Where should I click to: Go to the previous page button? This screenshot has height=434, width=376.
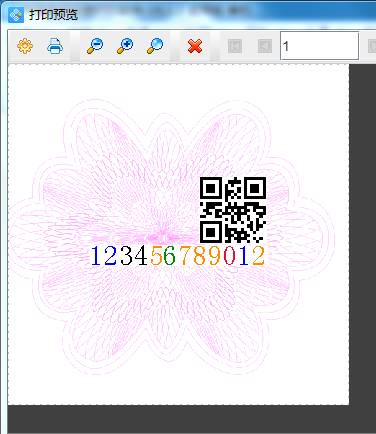point(265,46)
